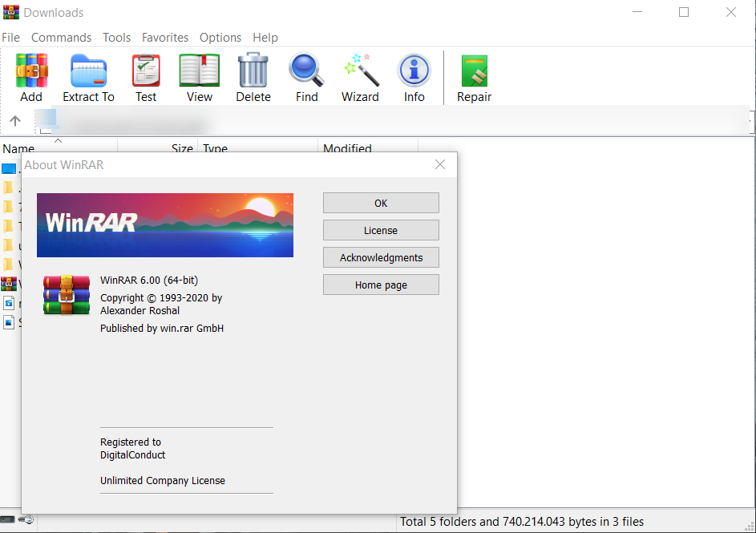Viewport: 756px width, 533px height.
Task: Click the 'Alexander Roshal' text
Action: 139,311
